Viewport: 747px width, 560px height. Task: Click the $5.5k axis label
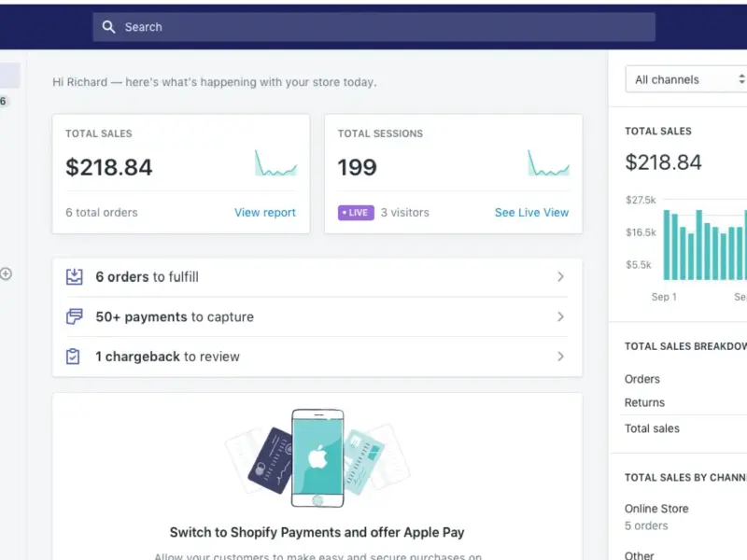(639, 265)
